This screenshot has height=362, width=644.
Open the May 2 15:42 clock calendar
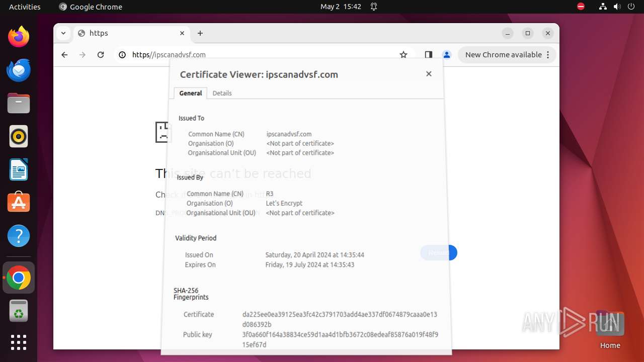(x=341, y=7)
